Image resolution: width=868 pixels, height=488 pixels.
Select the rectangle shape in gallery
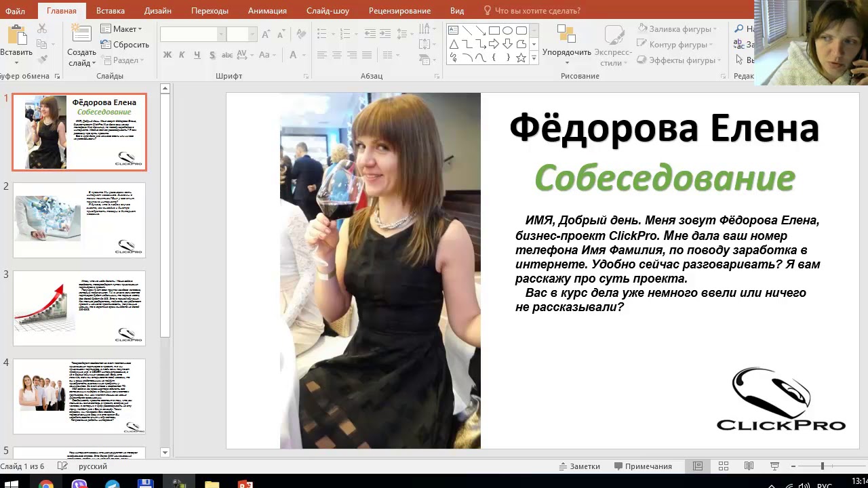(494, 30)
